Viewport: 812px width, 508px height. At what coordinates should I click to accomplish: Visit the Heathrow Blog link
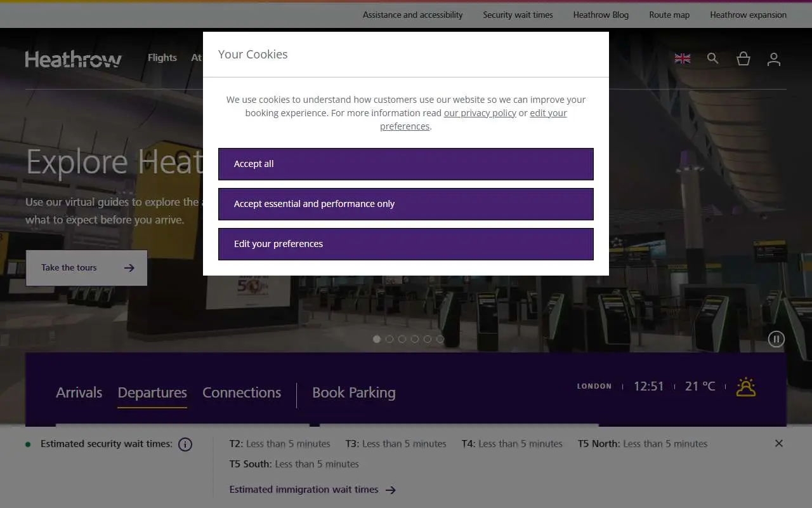coord(601,15)
